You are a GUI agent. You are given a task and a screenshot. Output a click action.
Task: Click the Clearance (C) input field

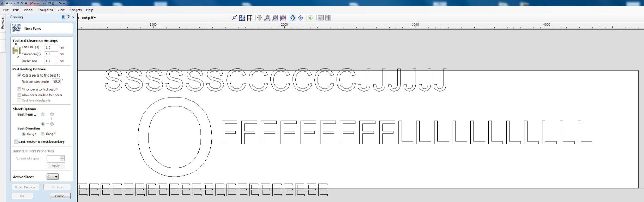coord(51,54)
